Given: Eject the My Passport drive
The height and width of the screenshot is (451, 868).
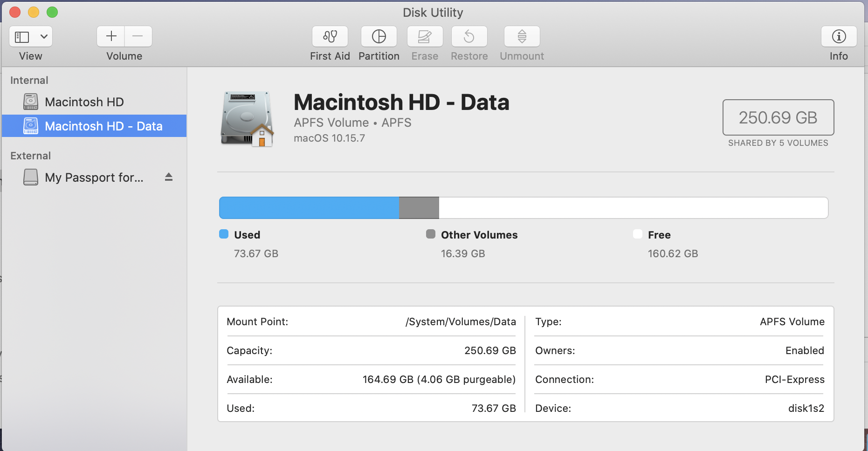Looking at the screenshot, I should tap(169, 177).
